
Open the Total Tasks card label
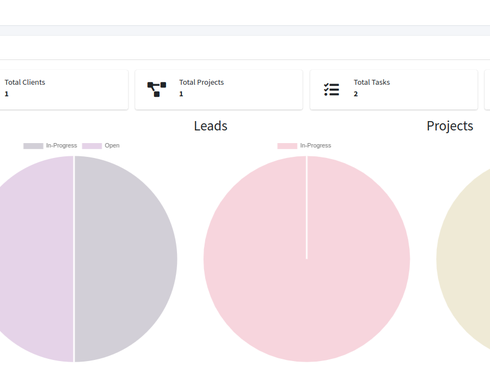[x=372, y=82]
